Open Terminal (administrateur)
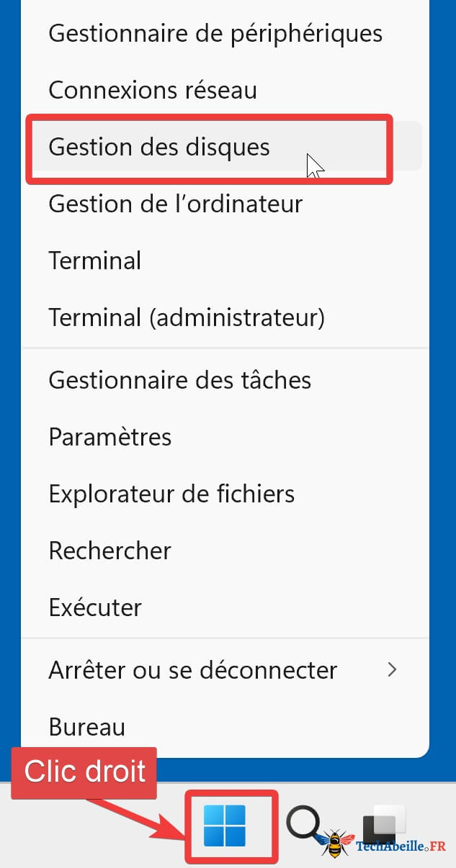 [187, 317]
